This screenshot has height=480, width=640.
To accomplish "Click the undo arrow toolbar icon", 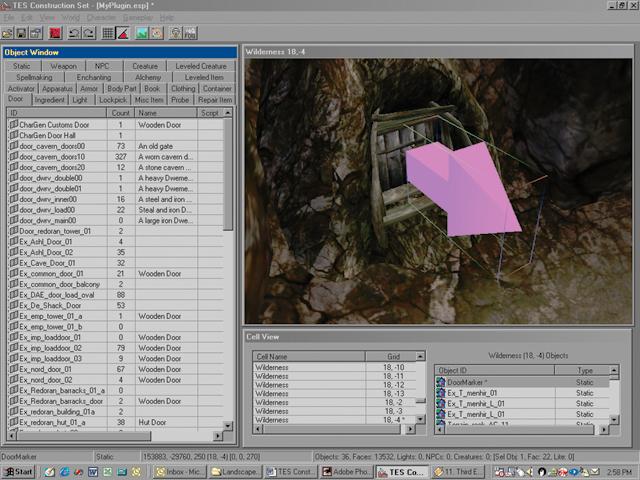I will pos(72,33).
